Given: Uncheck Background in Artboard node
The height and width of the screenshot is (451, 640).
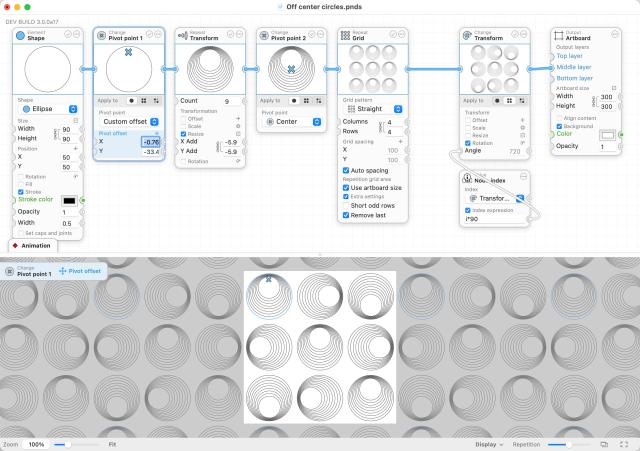Looking at the screenshot, I should pos(559,126).
